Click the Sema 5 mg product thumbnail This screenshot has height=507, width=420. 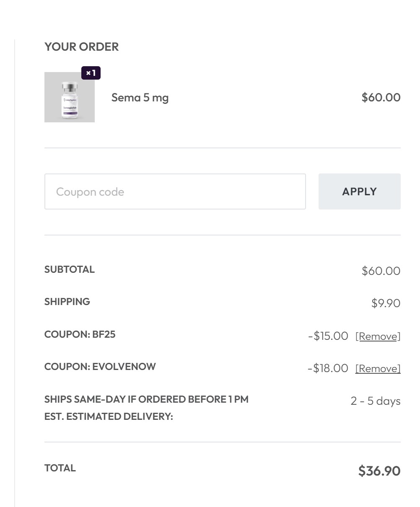pyautogui.click(x=70, y=97)
